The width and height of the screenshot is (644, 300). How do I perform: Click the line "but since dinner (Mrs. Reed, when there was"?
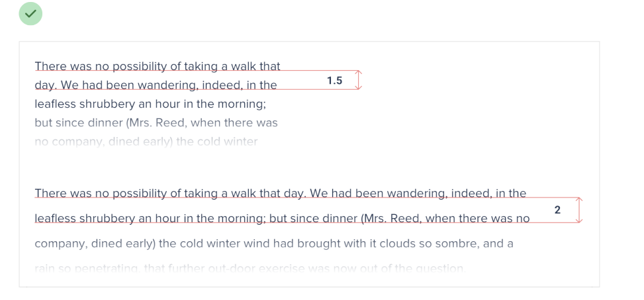(156, 123)
